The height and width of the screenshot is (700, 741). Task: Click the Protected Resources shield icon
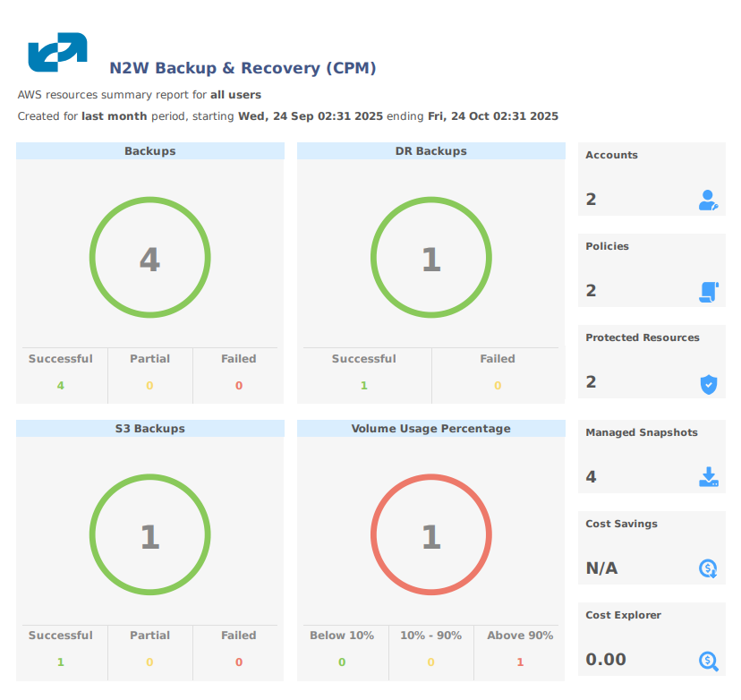pos(708,385)
